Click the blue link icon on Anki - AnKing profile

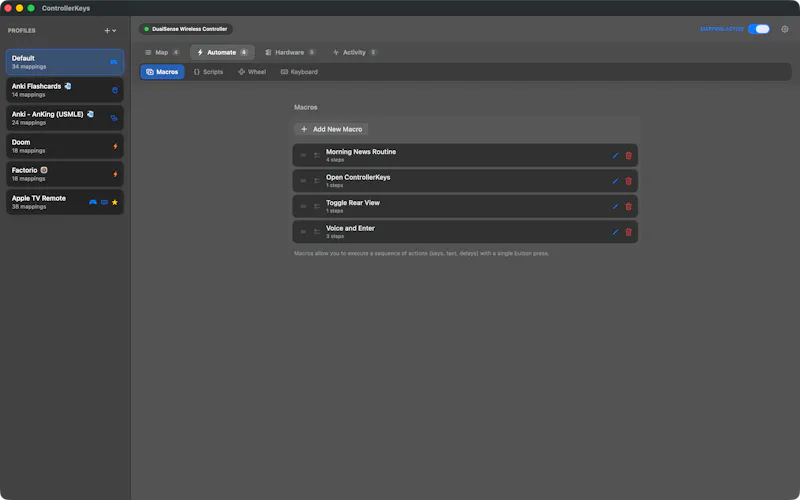tap(114, 118)
